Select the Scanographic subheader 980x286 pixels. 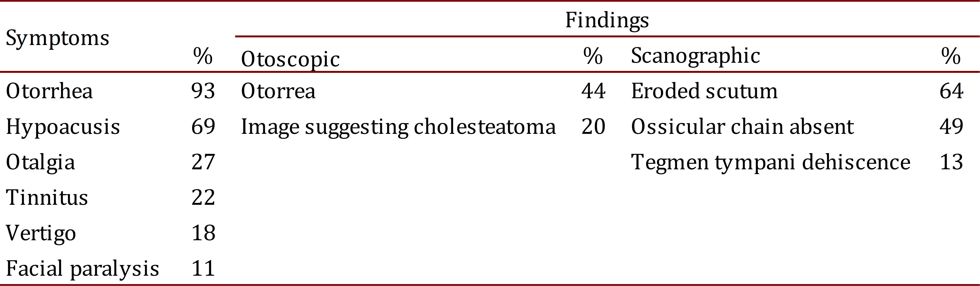pyautogui.click(x=695, y=56)
